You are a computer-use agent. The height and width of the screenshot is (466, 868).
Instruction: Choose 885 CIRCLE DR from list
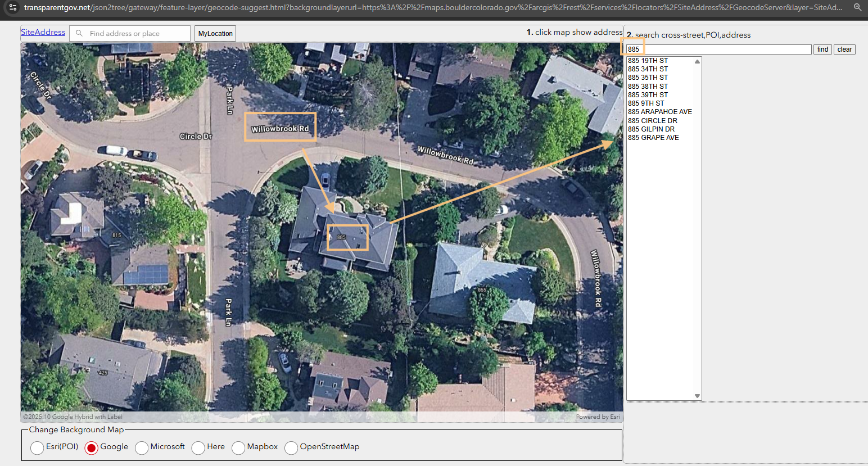[x=652, y=120]
